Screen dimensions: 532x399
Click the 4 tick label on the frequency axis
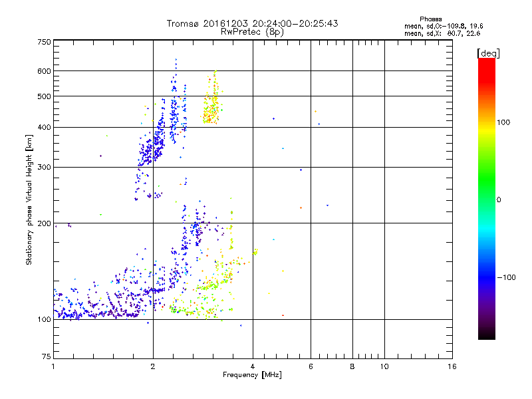tap(253, 366)
